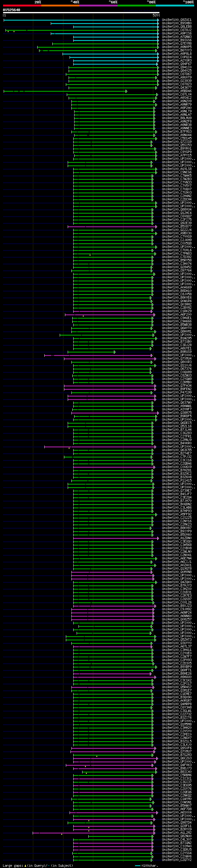Viewport: 197px width, 868px height.
Task: Select hit label UniRef100_P11415
Action: click(x=177, y=481)
